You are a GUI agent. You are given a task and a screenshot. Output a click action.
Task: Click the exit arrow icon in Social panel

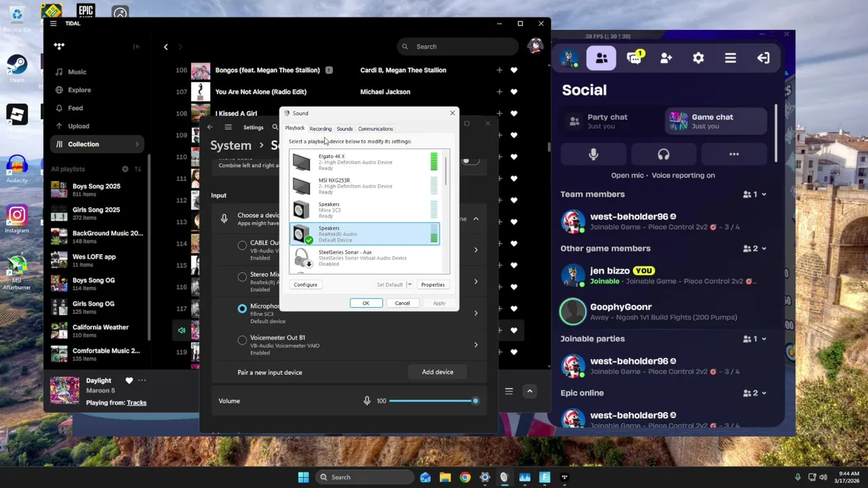(x=763, y=58)
